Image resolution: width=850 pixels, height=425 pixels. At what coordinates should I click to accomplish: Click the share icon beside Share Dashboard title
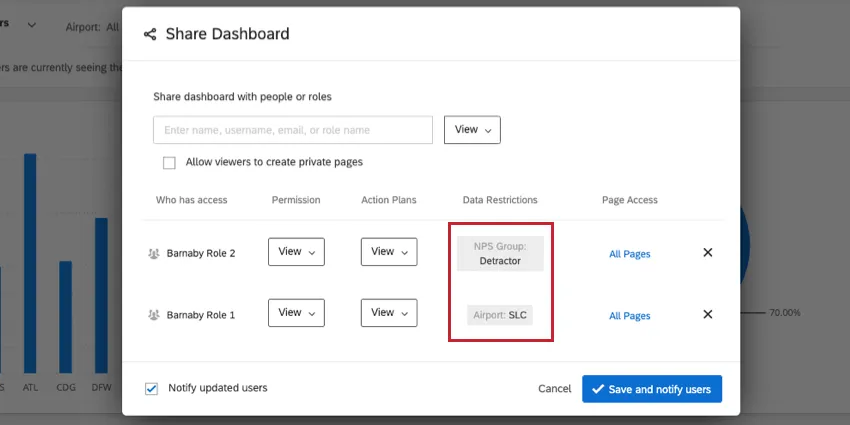click(150, 34)
